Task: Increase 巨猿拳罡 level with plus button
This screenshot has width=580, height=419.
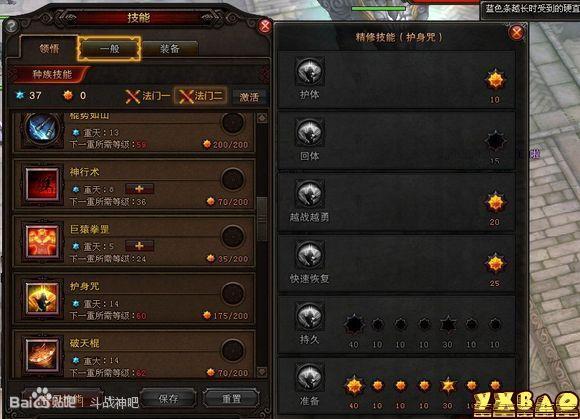Action: (x=139, y=246)
